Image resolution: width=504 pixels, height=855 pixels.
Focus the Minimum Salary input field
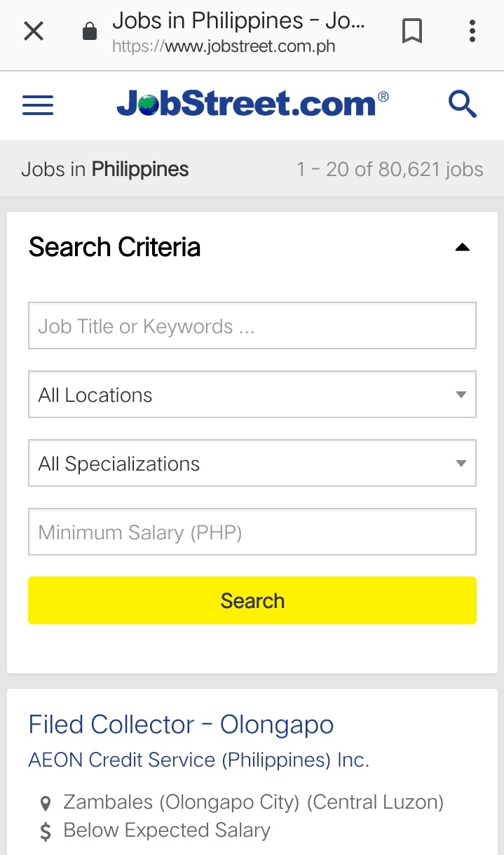(252, 532)
